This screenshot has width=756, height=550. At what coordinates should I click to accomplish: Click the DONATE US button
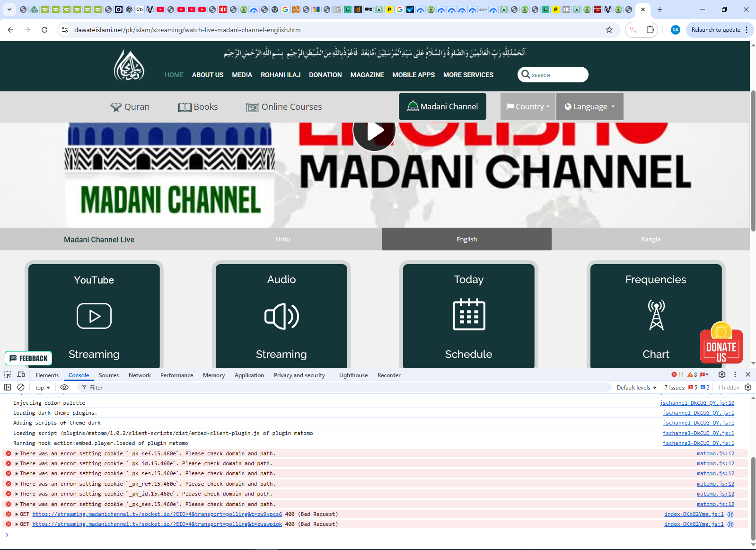tap(721, 346)
